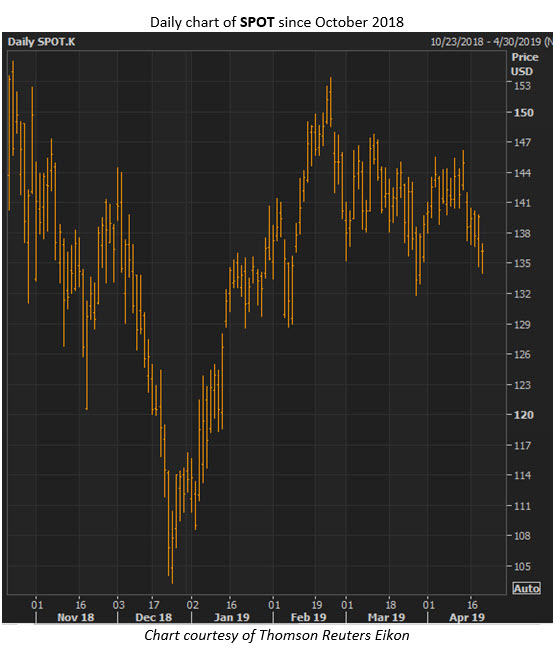The height and width of the screenshot is (650, 556).
Task: Click the 129 price axis label
Action: pyautogui.click(x=522, y=325)
